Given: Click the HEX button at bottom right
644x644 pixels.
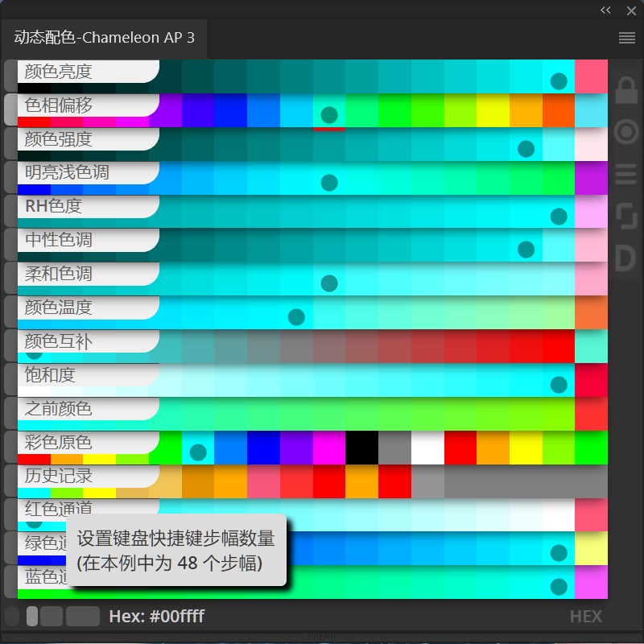Looking at the screenshot, I should coord(586,617).
